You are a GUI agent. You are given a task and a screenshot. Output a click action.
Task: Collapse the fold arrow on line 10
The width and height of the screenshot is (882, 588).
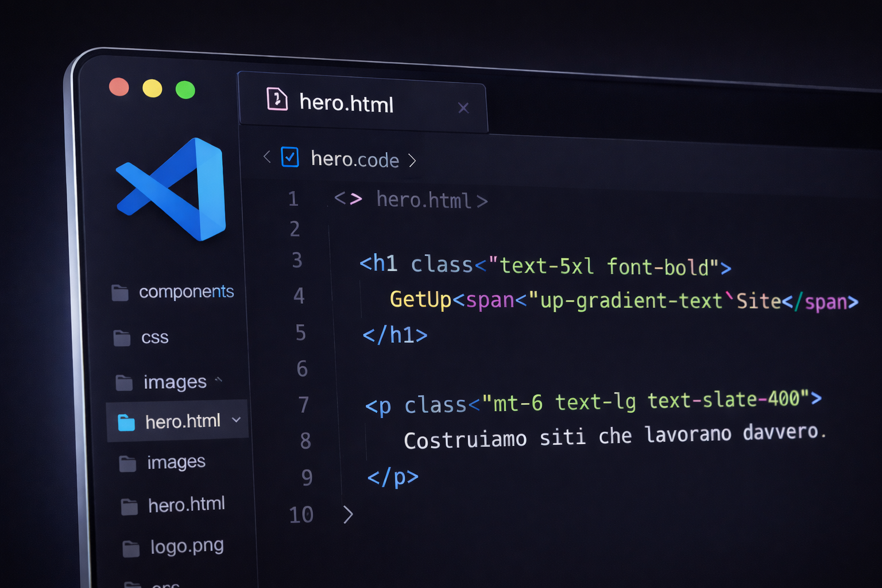point(348,515)
